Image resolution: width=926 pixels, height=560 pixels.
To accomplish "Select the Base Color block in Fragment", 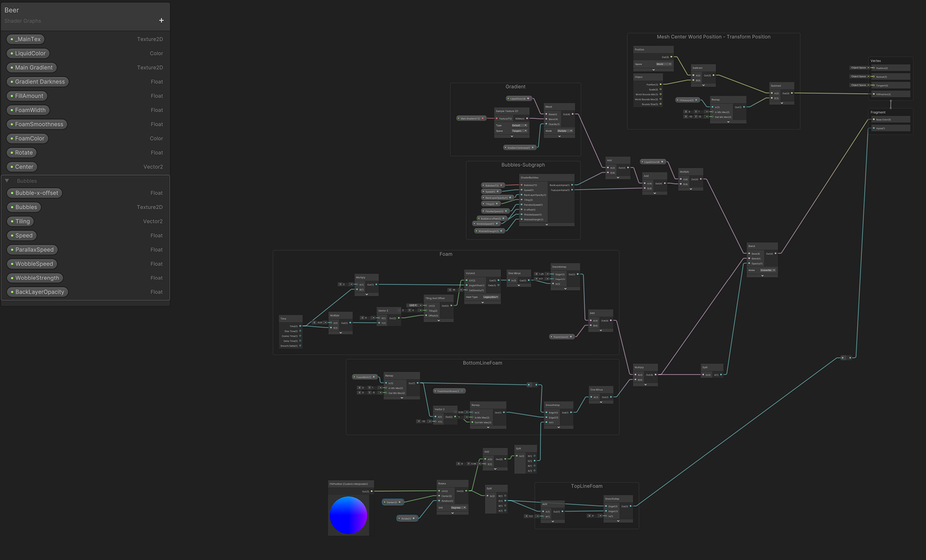I will click(890, 120).
